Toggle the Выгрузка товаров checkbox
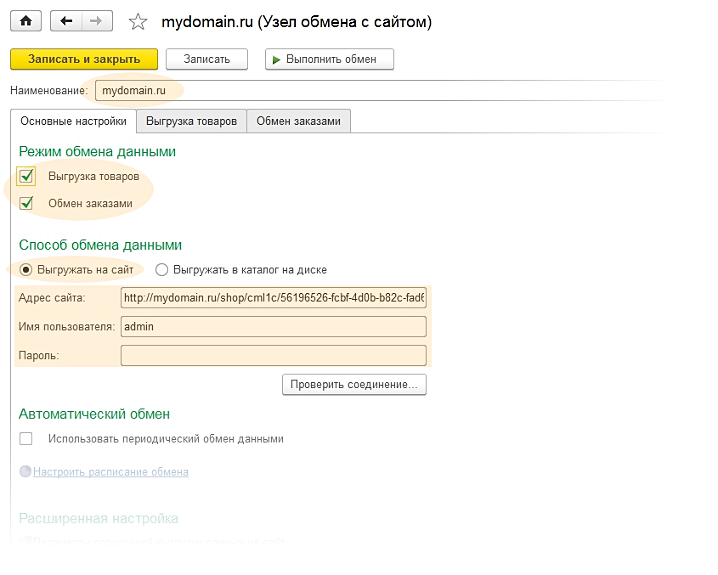 (27, 176)
